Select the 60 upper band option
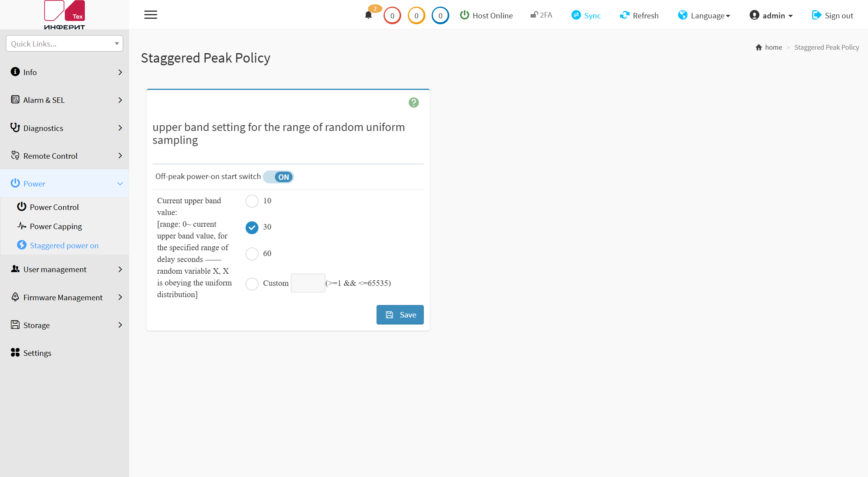This screenshot has width=868, height=477. pyautogui.click(x=252, y=254)
